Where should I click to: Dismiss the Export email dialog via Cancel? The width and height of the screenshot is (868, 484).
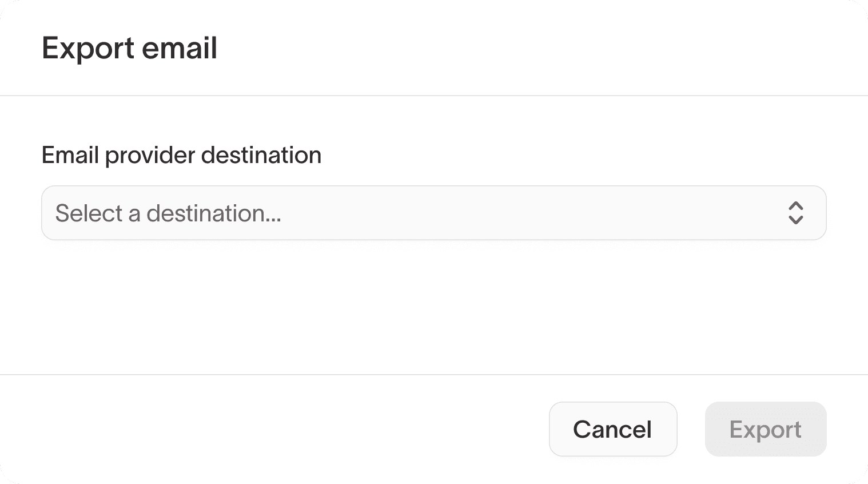click(x=612, y=429)
